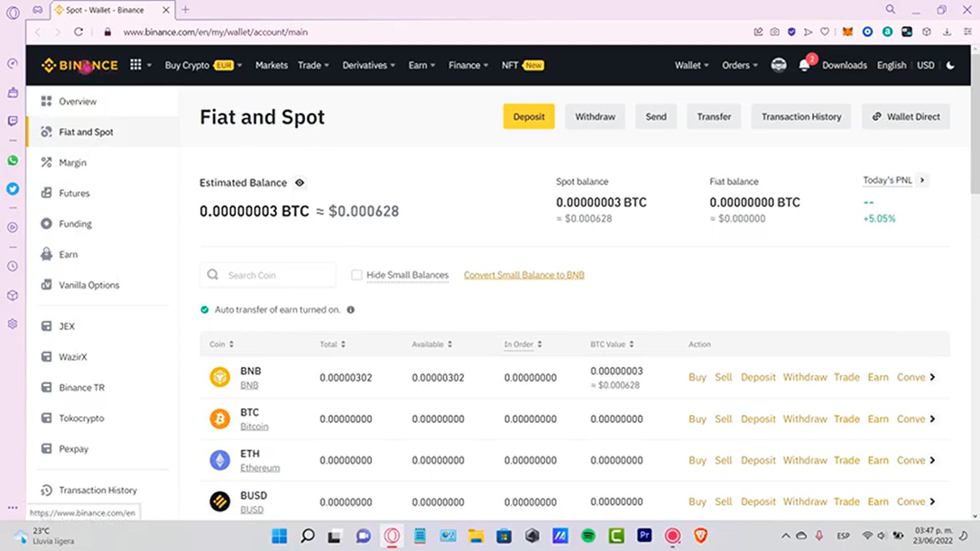Expand Today's PNL arrow

coord(922,180)
